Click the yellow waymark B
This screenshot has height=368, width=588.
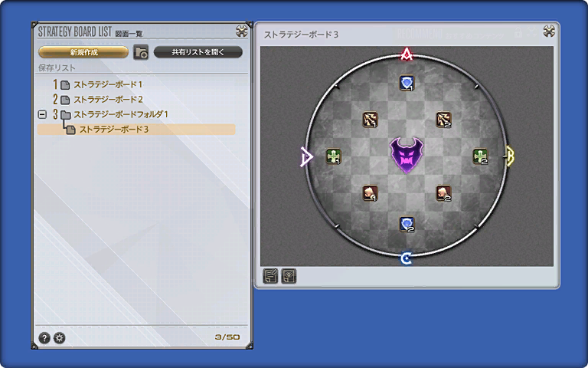(x=509, y=156)
